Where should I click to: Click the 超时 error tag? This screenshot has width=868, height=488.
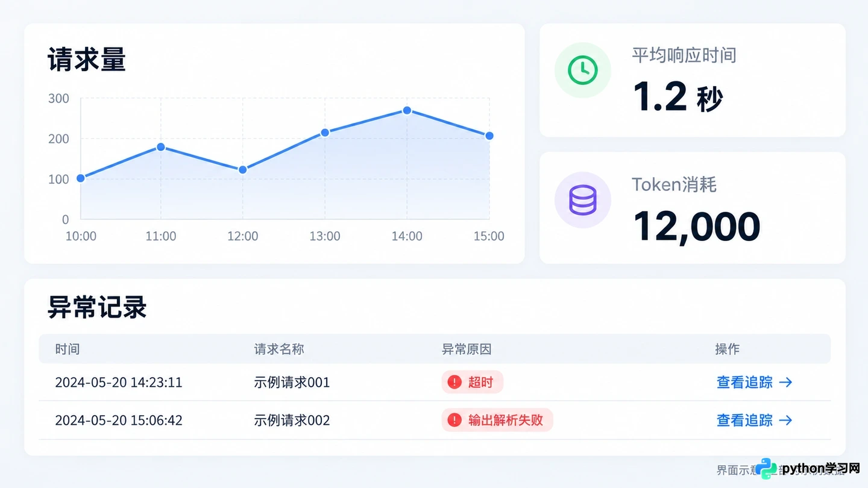point(473,382)
